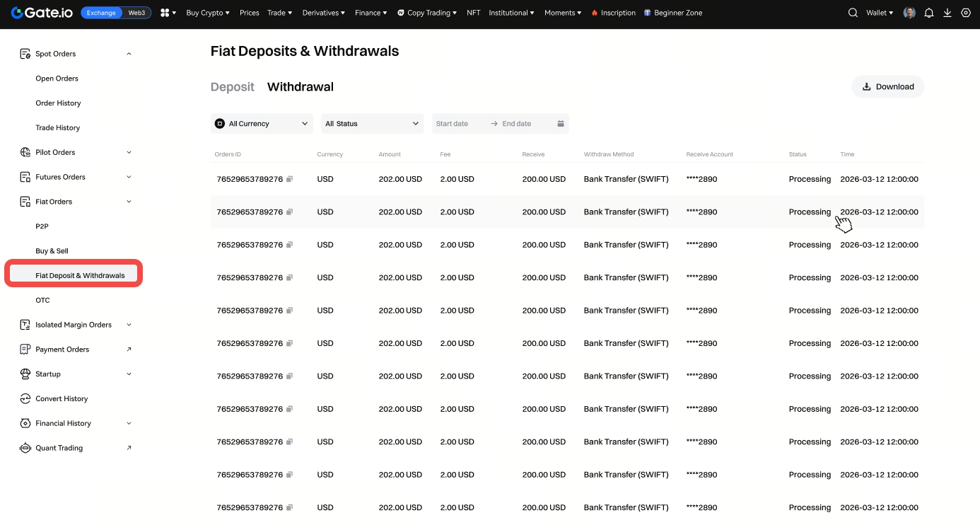980x525 pixels.
Task: Click the app download icon in header
Action: (947, 13)
